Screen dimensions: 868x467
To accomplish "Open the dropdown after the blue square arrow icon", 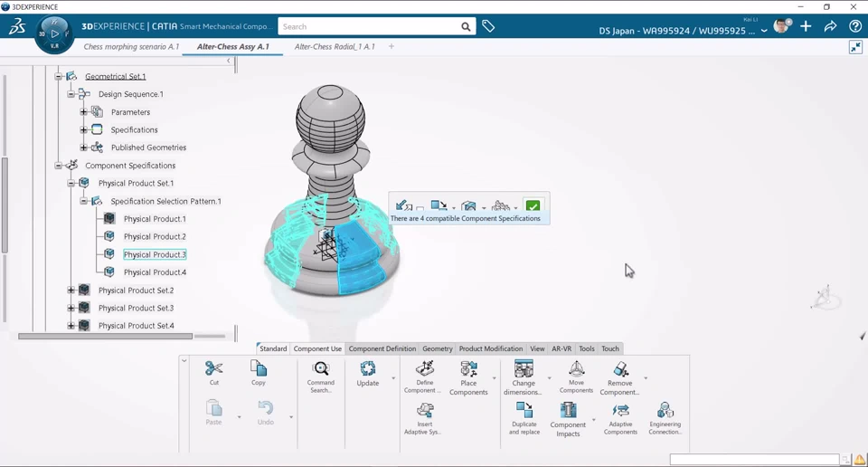I will 453,208.
